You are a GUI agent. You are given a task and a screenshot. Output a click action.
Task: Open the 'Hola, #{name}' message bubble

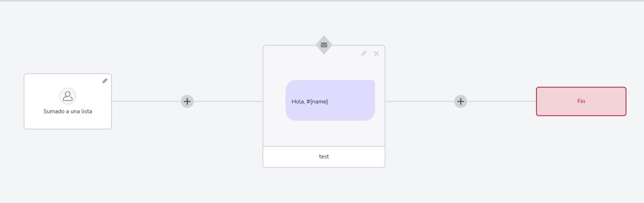330,100
